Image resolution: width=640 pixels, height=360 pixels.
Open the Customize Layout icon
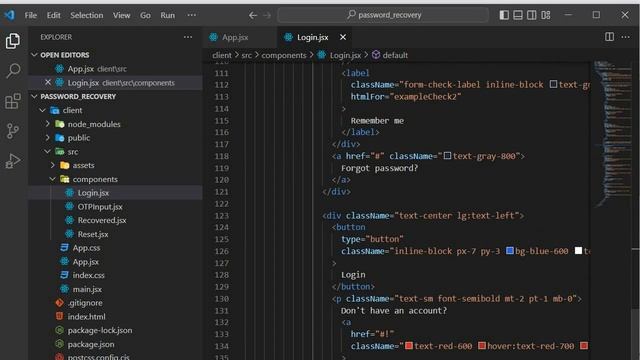coord(546,15)
